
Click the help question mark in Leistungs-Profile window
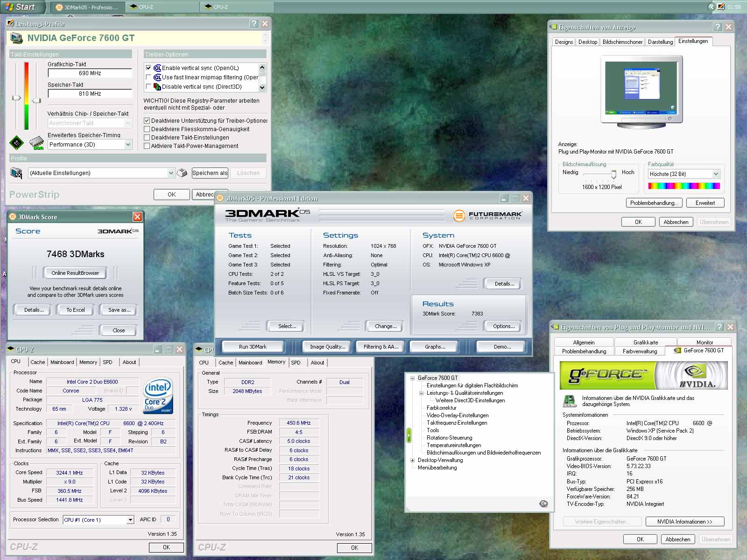coord(254,24)
